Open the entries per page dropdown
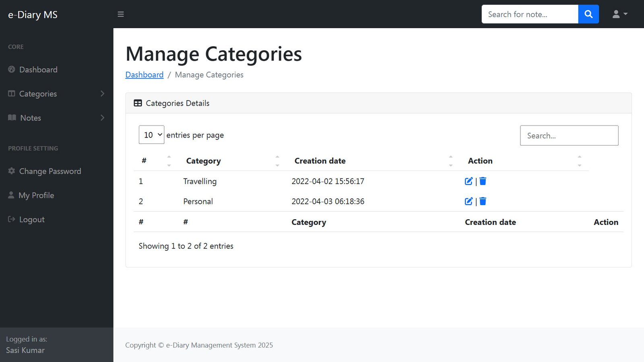The image size is (644, 362). [151, 135]
